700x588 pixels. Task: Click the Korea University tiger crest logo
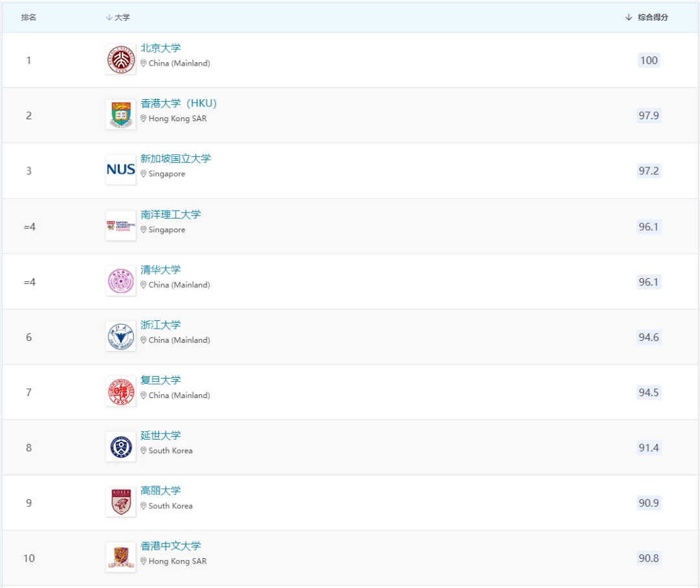point(121,502)
